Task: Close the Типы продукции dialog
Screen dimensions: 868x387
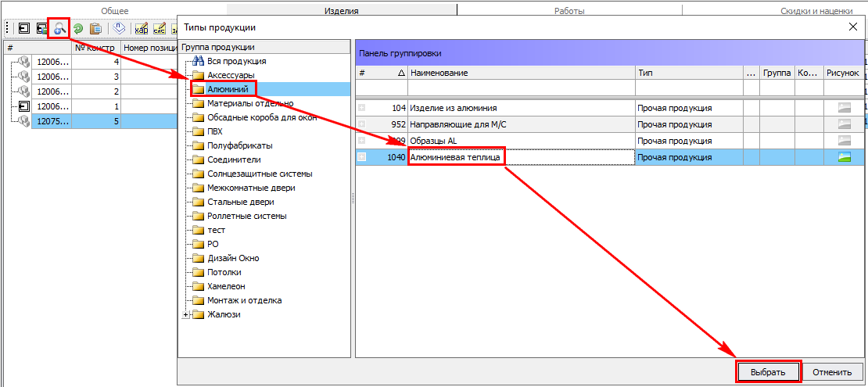Action: pos(852,27)
